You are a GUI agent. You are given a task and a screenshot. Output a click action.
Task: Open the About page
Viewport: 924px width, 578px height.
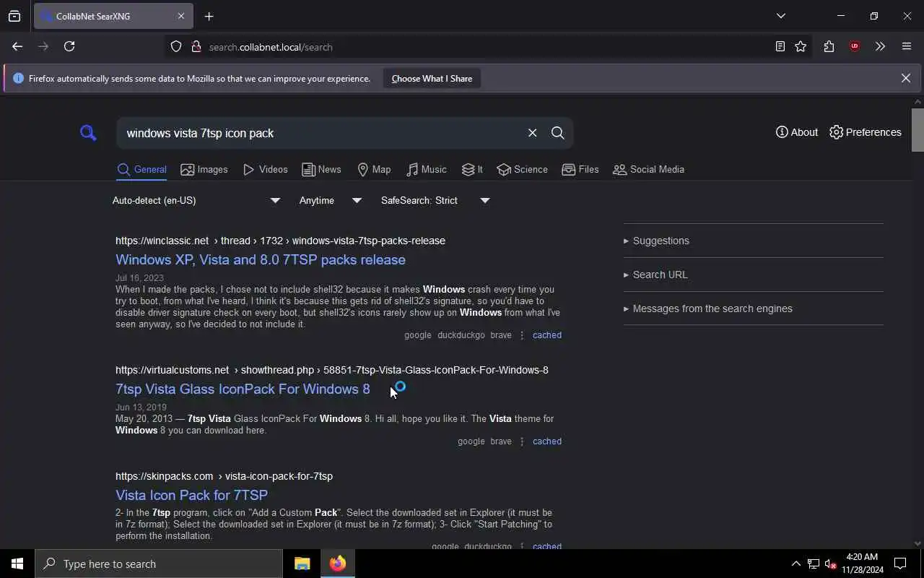coord(797,132)
